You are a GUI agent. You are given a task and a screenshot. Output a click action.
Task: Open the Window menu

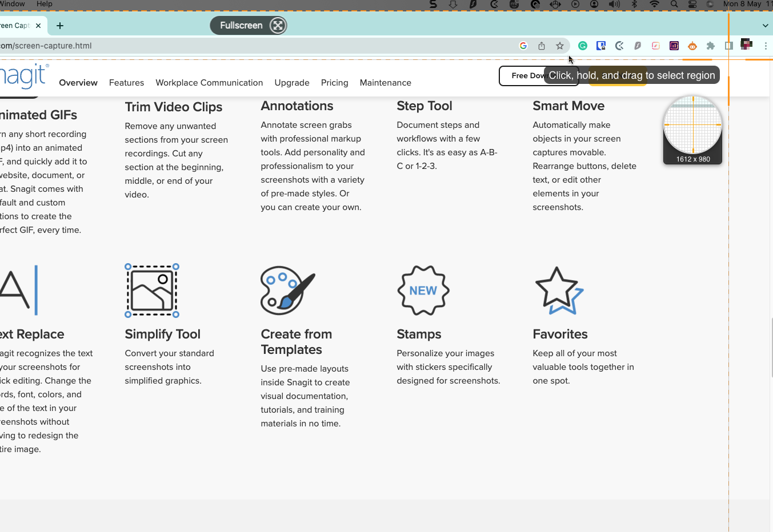[x=12, y=4]
